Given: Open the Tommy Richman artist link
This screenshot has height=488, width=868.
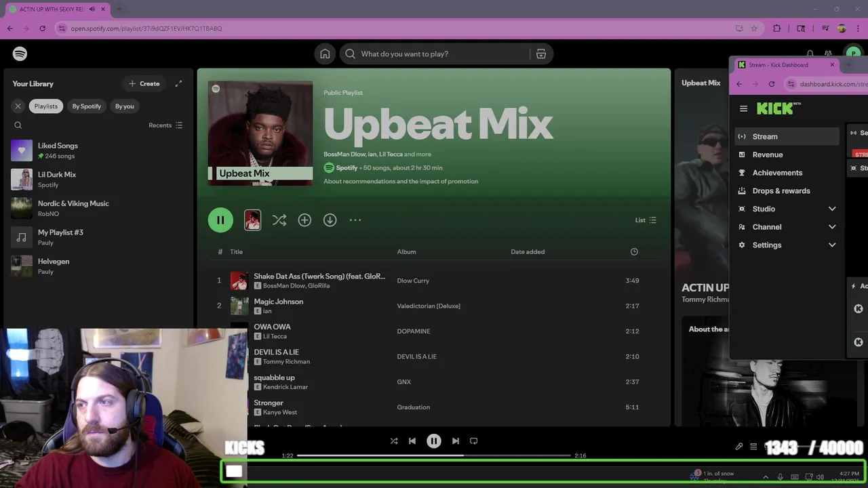Looking at the screenshot, I should [286, 362].
